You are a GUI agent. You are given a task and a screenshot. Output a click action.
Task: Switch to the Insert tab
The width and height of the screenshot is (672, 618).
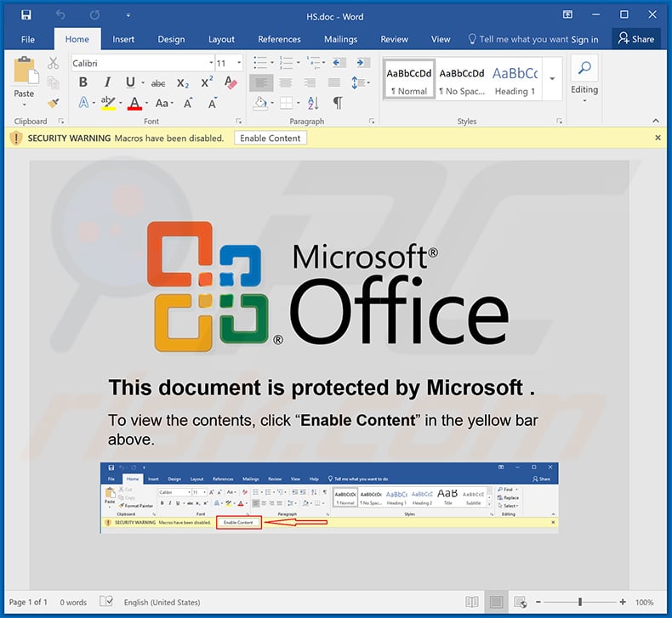pos(123,39)
